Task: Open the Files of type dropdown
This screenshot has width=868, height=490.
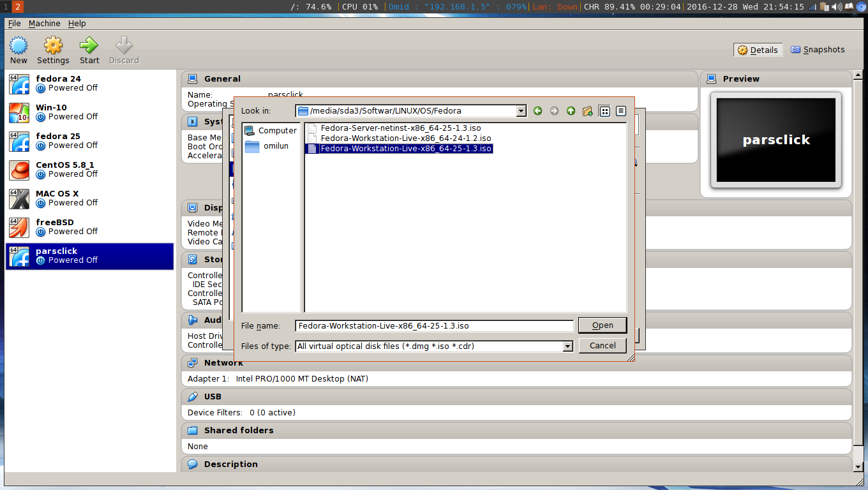Action: (567, 346)
